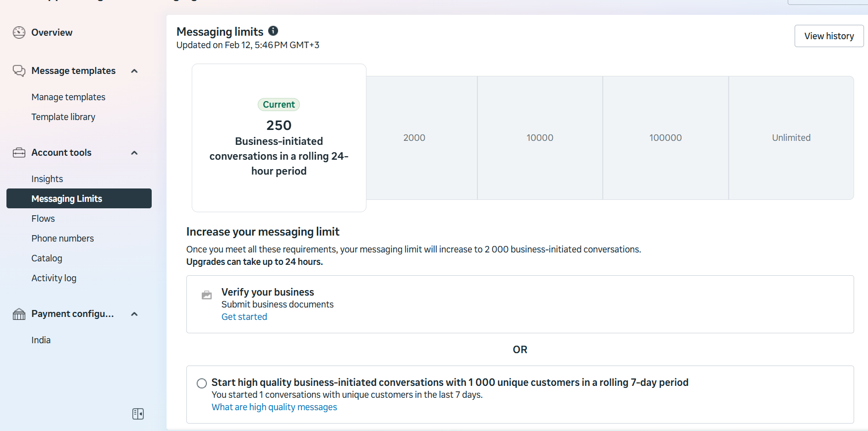Go to the Insights page
This screenshot has width=868, height=431.
(47, 179)
